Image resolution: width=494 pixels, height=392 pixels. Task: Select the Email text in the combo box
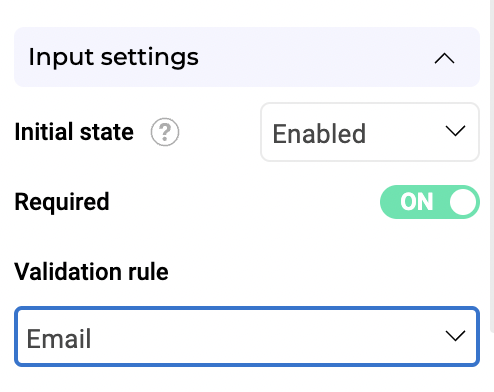coord(59,339)
